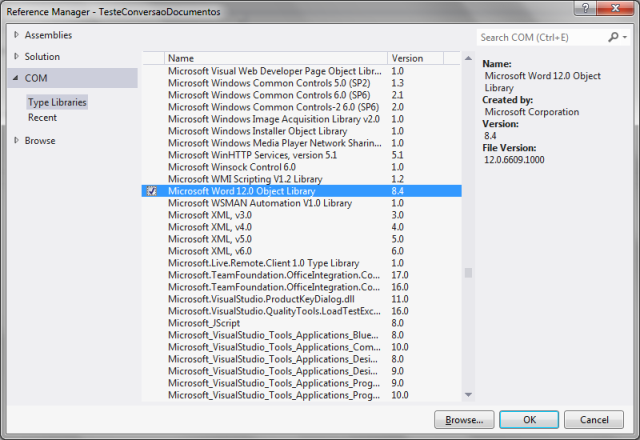640x440 pixels.
Task: Focus the Search COM input field
Action: point(540,37)
